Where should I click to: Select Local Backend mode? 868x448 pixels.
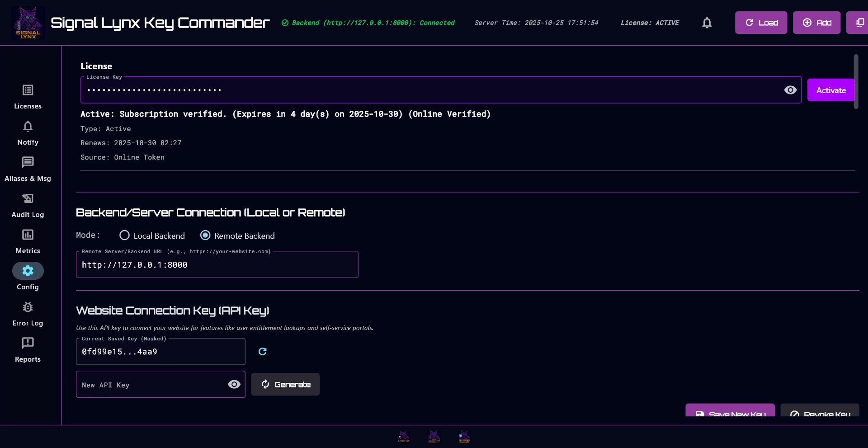tap(124, 235)
